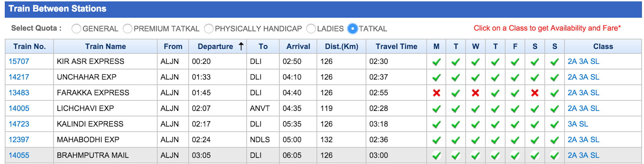
Task: Click the Train Name column header
Action: point(105,47)
